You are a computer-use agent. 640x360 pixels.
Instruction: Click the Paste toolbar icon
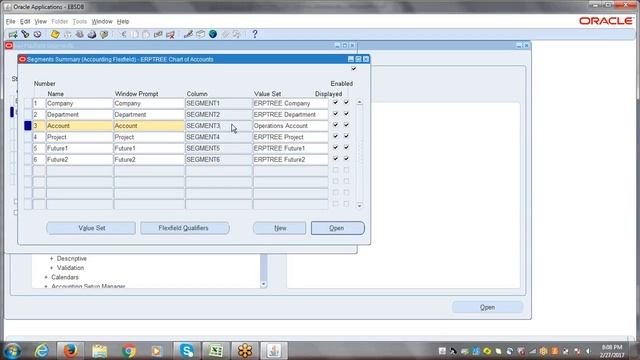coord(146,34)
